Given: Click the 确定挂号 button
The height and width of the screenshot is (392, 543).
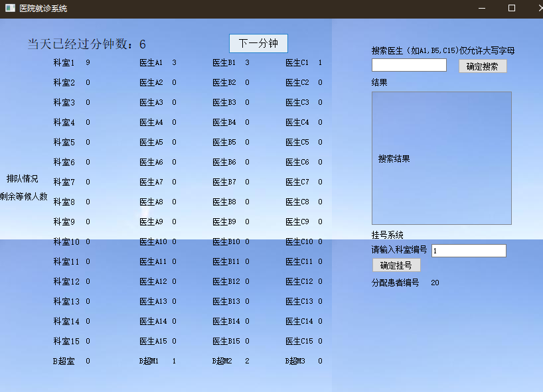Looking at the screenshot, I should coord(396,265).
